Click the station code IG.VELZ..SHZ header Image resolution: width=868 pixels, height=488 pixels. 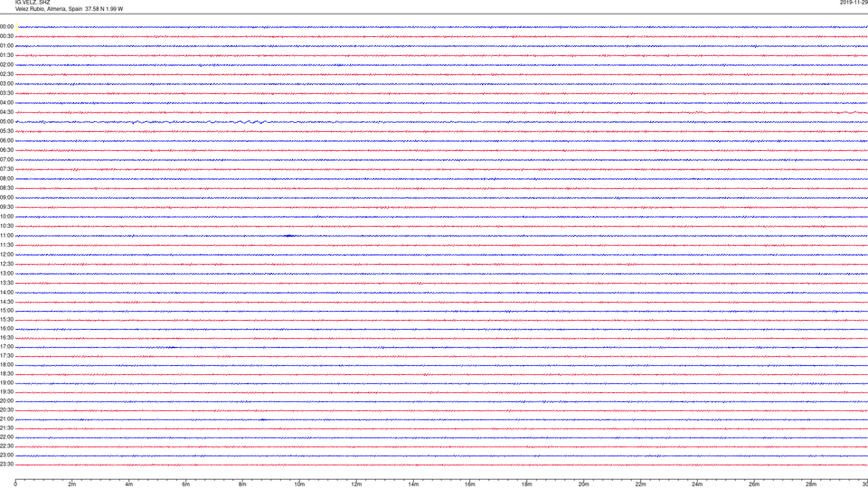tap(33, 3)
